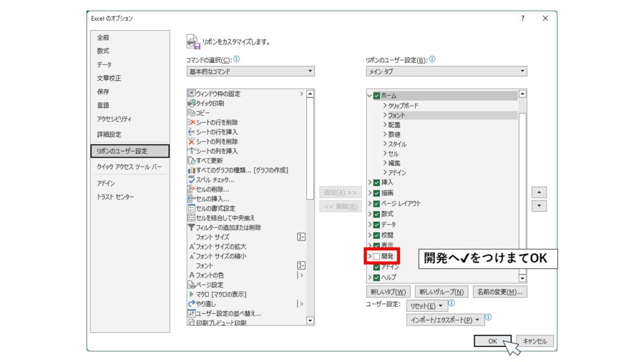Image resolution: width=644 pixels, height=362 pixels.
Task: Open the リボンのユーザー設定 メイン タブ dropdown
Action: pos(446,72)
